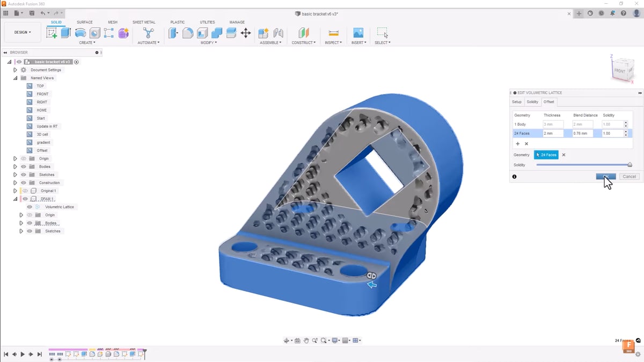Add a geometry row with plus button
The width and height of the screenshot is (644, 362).
click(x=518, y=144)
